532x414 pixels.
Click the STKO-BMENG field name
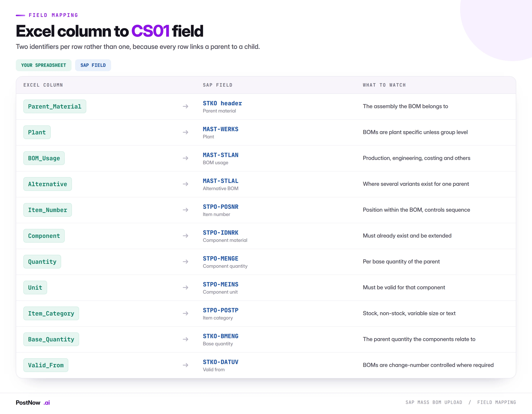click(x=221, y=336)
